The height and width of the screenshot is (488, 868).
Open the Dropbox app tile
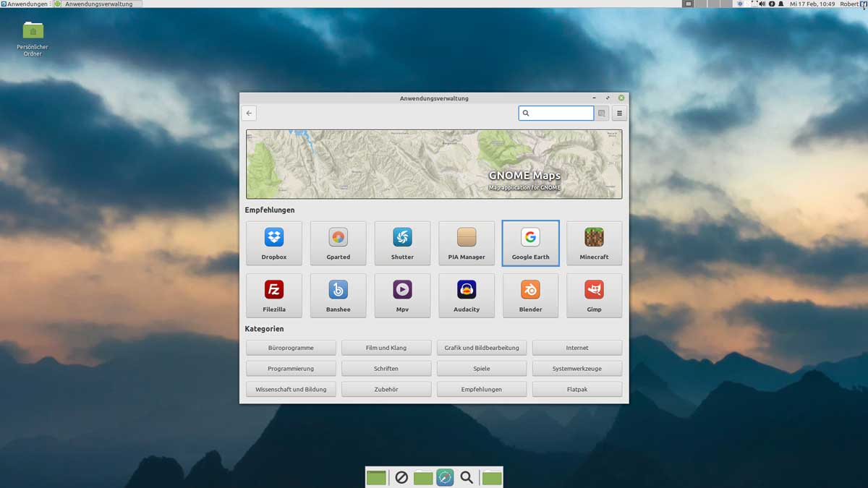point(274,244)
